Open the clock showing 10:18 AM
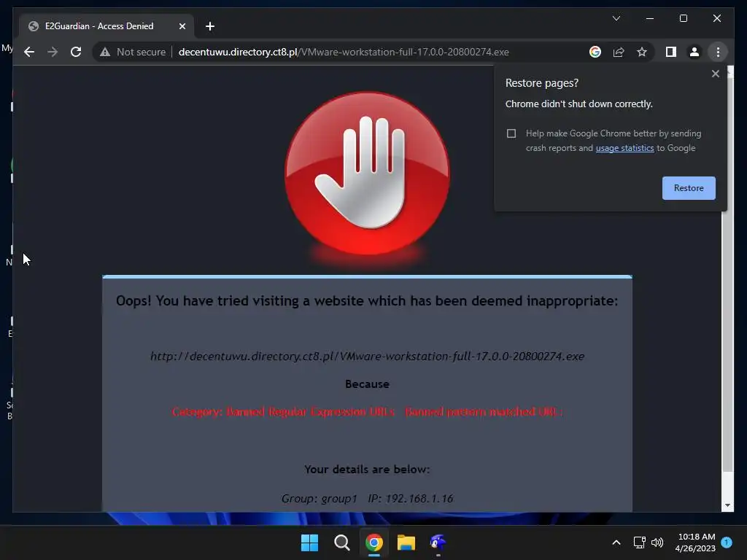 pos(695,542)
